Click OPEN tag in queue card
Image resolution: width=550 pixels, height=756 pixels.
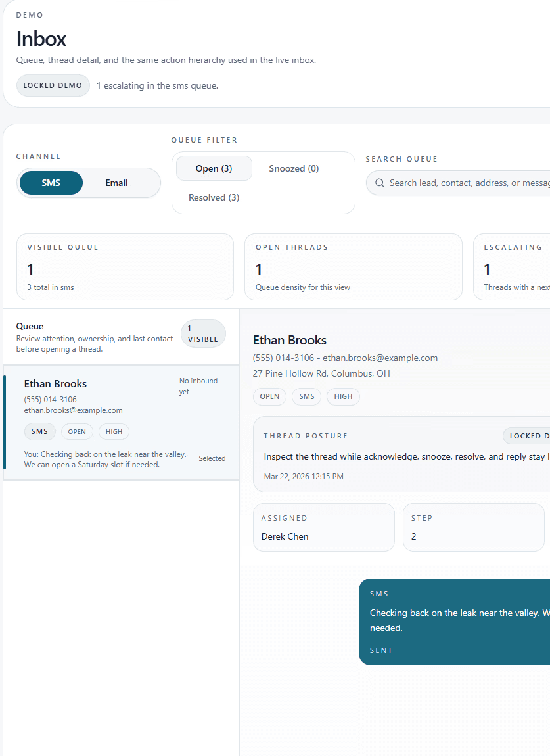coord(77,431)
